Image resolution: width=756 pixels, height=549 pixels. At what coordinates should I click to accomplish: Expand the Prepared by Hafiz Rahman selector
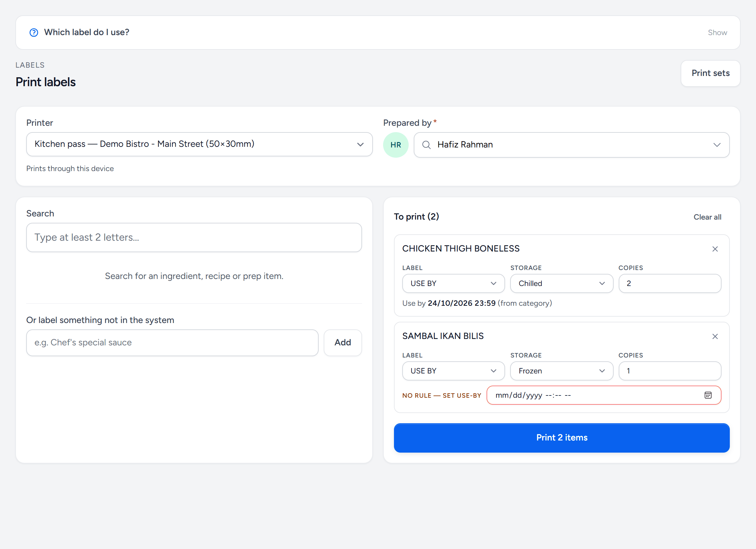pos(571,145)
